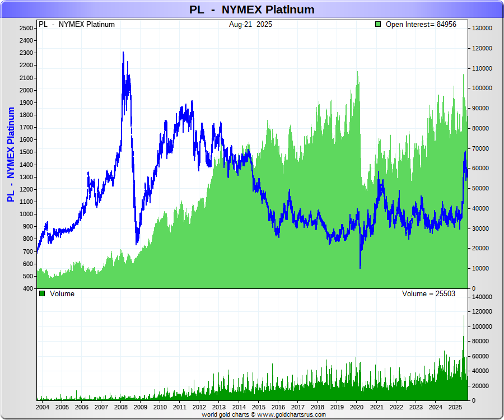This screenshot has height=420, width=504.
Task: Click the 2004 year label on the x-axis
Action: click(x=43, y=407)
